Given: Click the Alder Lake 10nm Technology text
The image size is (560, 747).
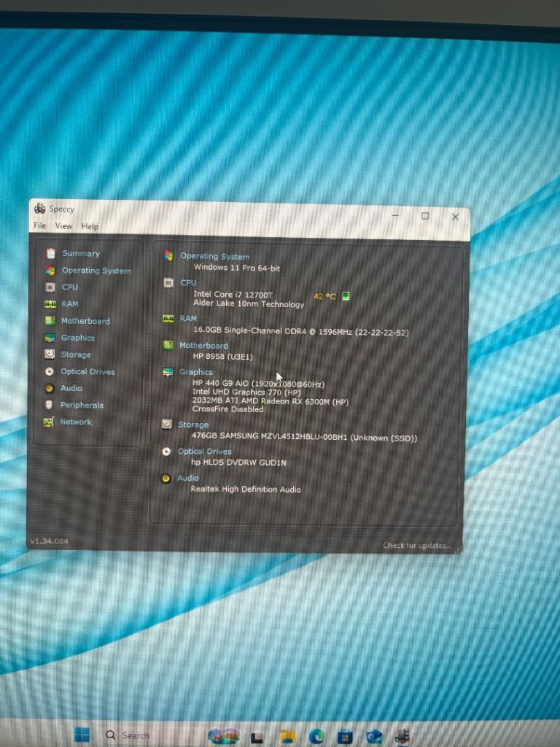Looking at the screenshot, I should [x=249, y=304].
